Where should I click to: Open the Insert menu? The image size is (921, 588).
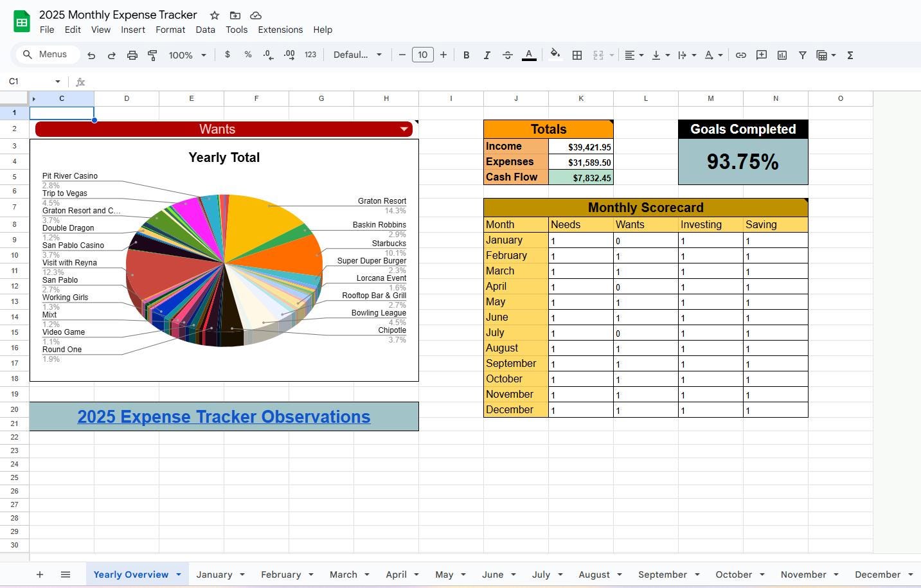pyautogui.click(x=133, y=30)
